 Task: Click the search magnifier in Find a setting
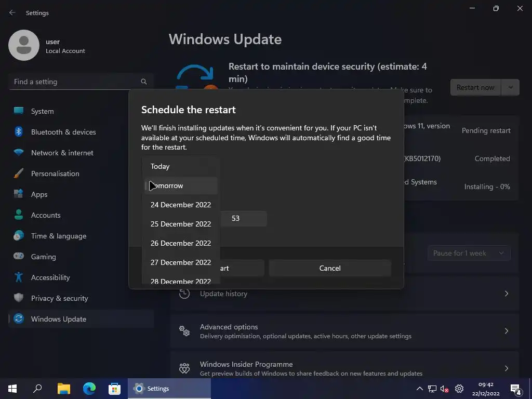[x=143, y=82]
